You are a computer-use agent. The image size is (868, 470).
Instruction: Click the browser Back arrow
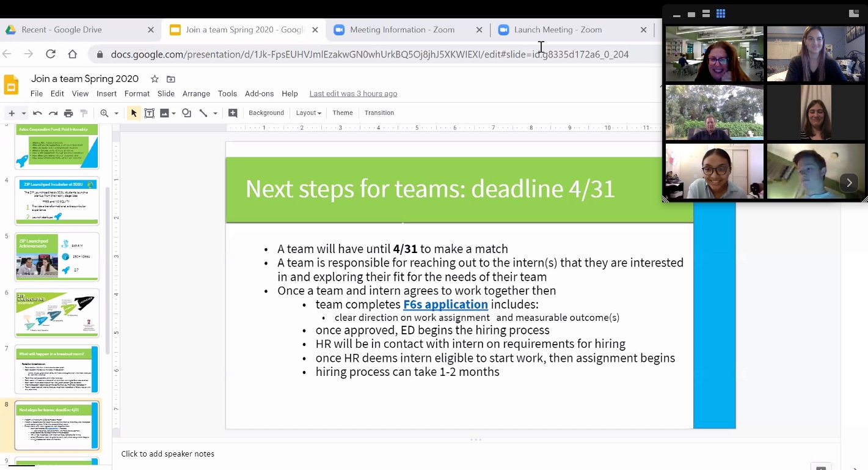click(7, 54)
